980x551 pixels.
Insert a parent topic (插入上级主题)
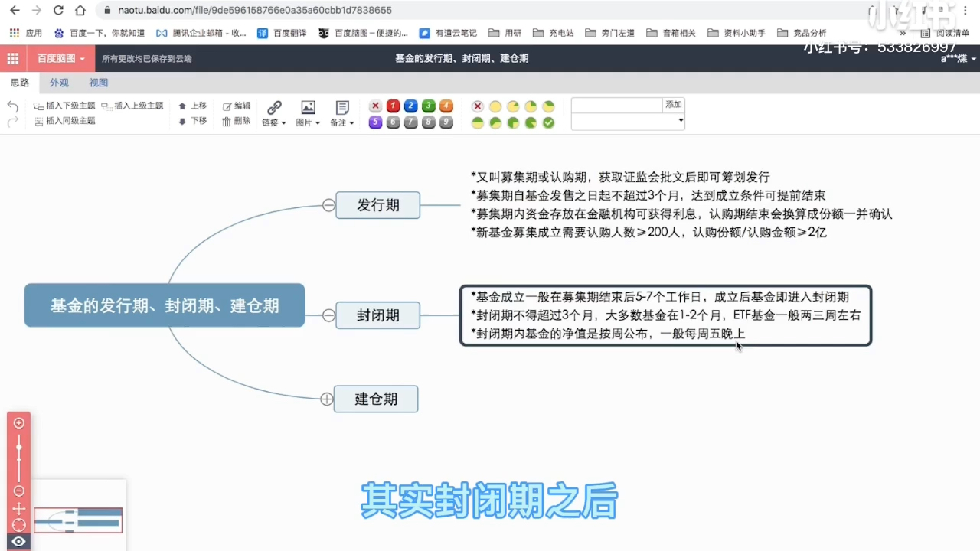(132, 106)
